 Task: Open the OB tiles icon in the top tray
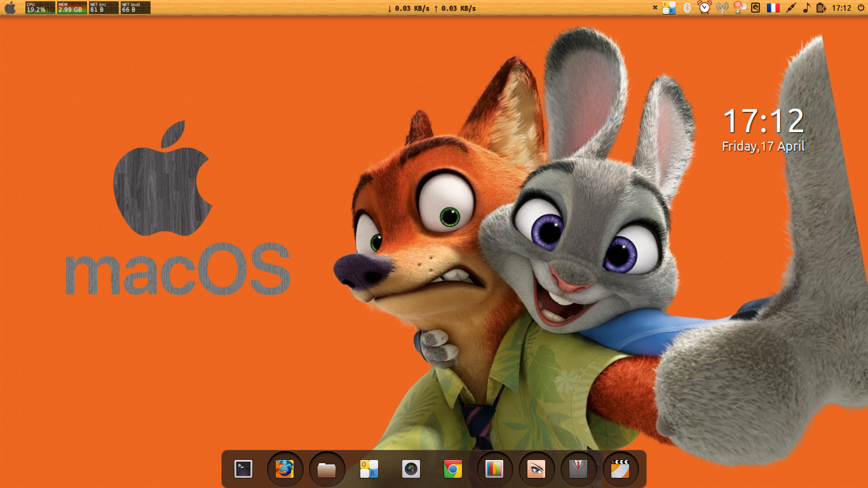669,8
